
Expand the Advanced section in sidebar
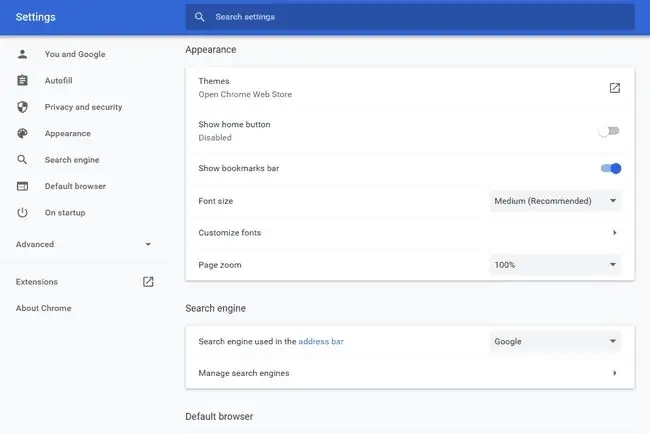83,244
